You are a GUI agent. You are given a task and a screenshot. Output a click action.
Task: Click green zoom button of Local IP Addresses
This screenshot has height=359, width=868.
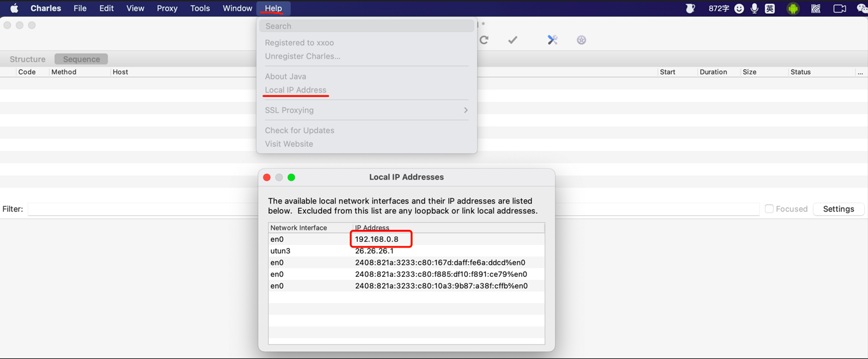click(x=291, y=178)
